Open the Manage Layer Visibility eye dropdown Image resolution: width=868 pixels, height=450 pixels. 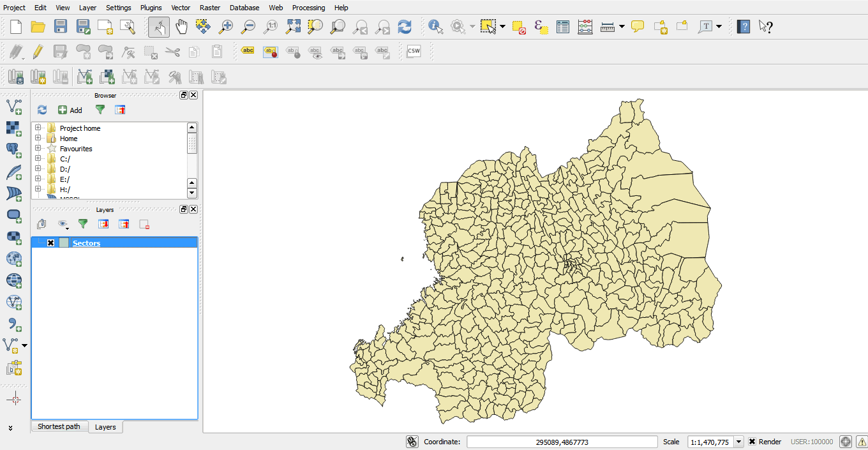[63, 224]
